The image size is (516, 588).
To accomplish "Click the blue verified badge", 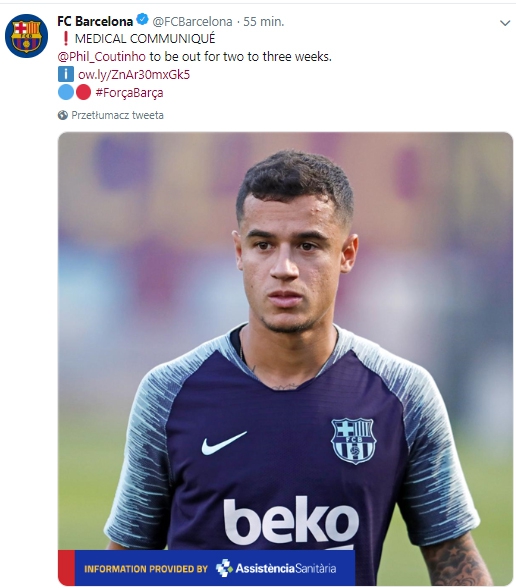I will pyautogui.click(x=142, y=19).
